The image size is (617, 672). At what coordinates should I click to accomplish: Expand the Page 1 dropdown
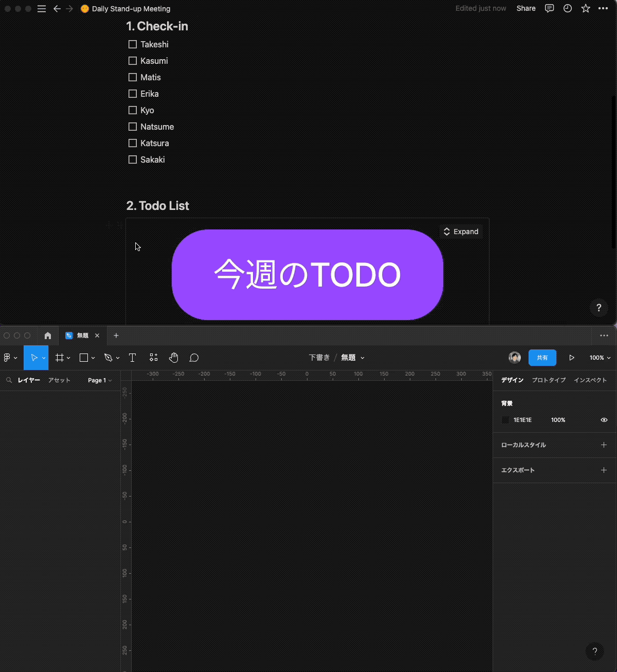click(x=99, y=380)
